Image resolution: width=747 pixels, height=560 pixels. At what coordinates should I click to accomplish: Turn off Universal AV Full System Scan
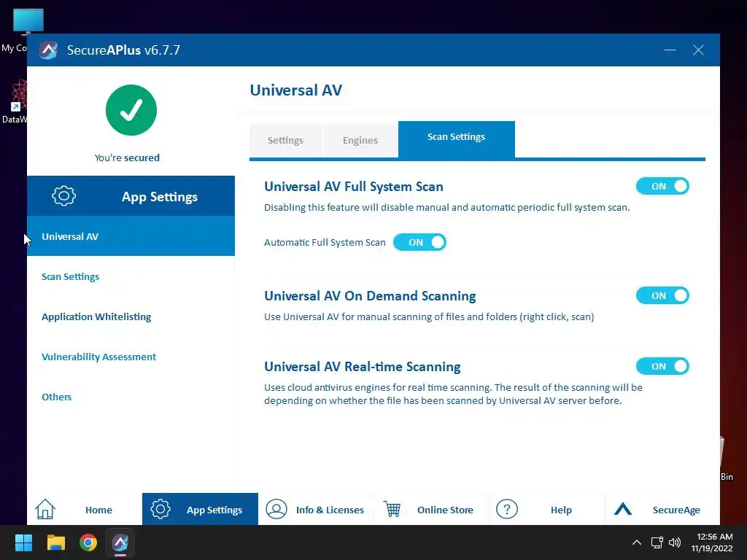pos(662,186)
